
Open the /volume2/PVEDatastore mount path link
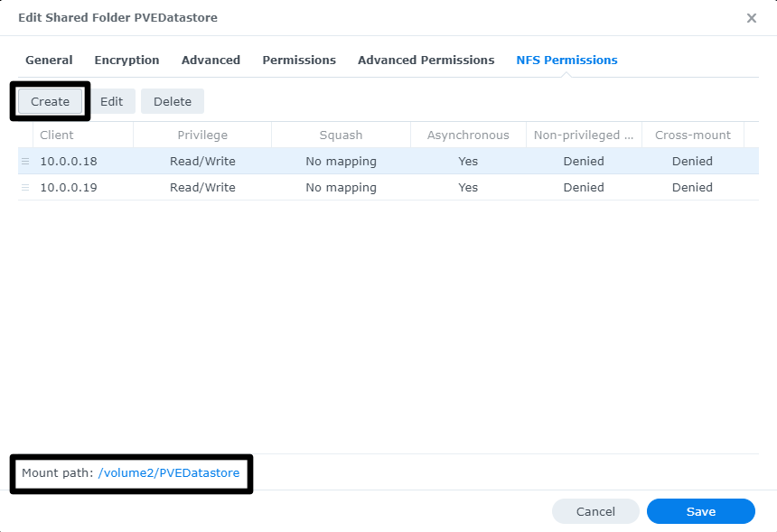pos(169,473)
